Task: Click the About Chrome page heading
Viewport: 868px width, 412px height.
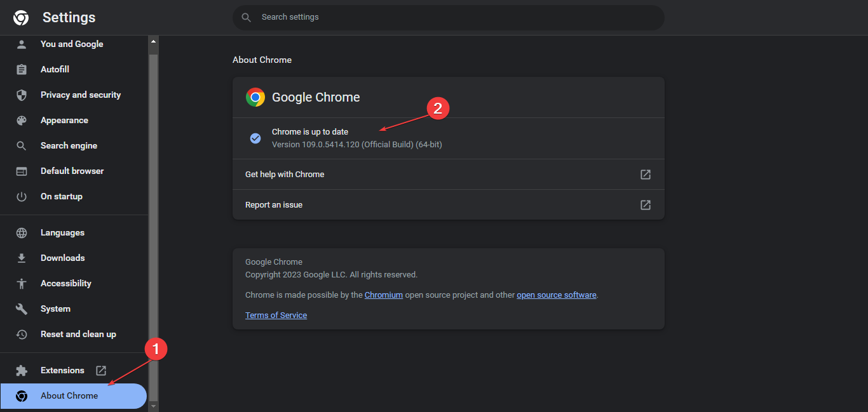Action: [x=262, y=60]
